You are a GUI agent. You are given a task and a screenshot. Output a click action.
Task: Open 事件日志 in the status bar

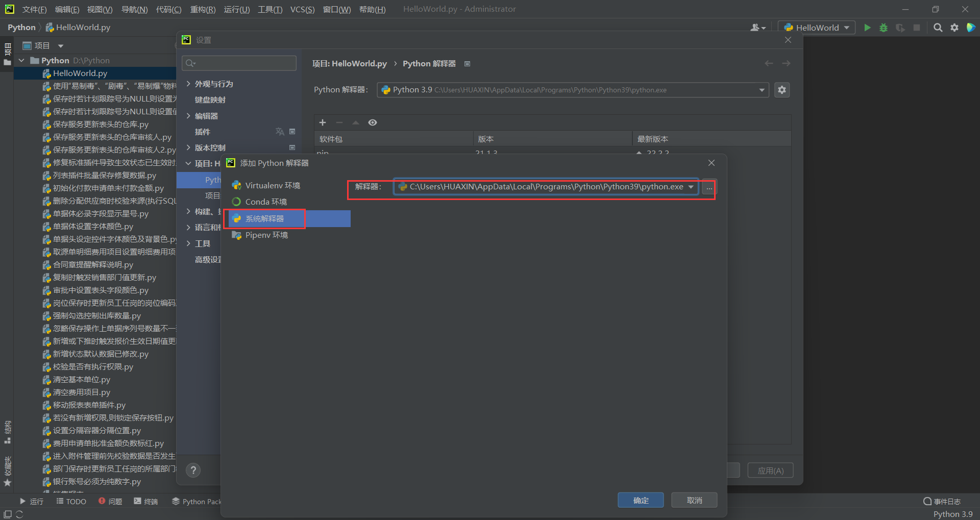942,502
